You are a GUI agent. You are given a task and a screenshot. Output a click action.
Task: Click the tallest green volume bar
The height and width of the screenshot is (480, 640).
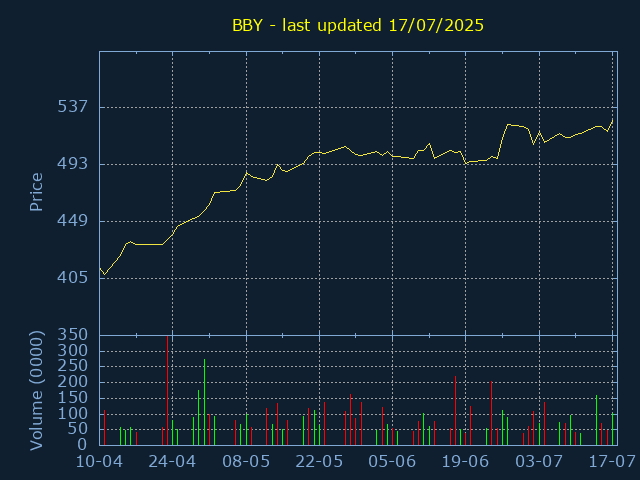coord(204,402)
